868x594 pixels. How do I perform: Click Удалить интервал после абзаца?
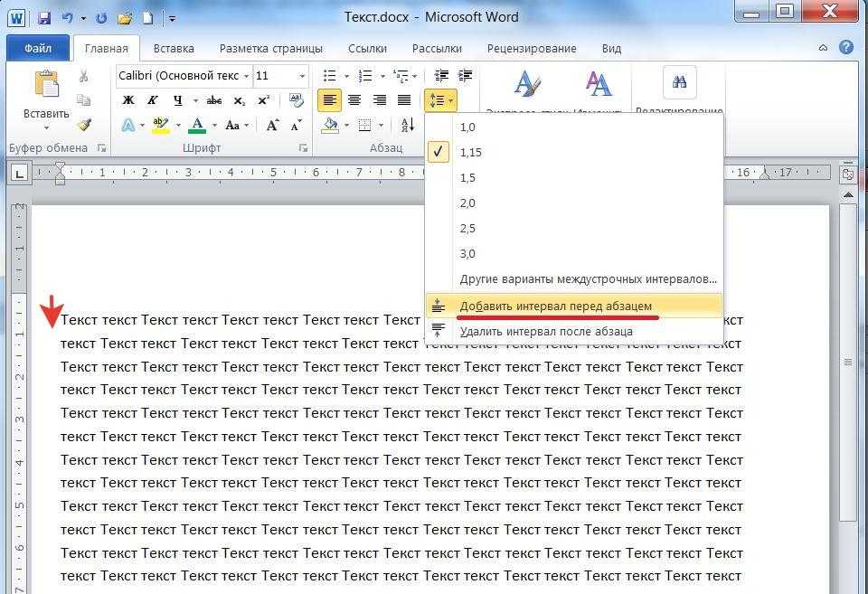tap(545, 331)
